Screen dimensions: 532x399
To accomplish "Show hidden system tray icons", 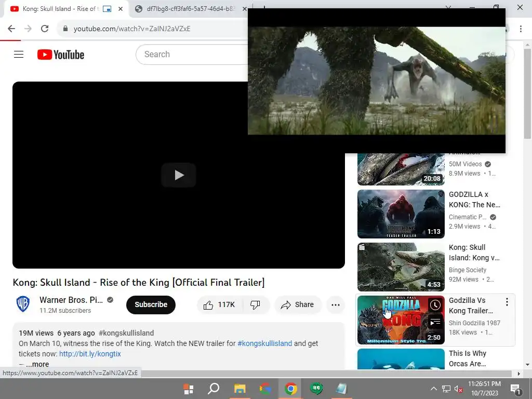I will click(434, 389).
